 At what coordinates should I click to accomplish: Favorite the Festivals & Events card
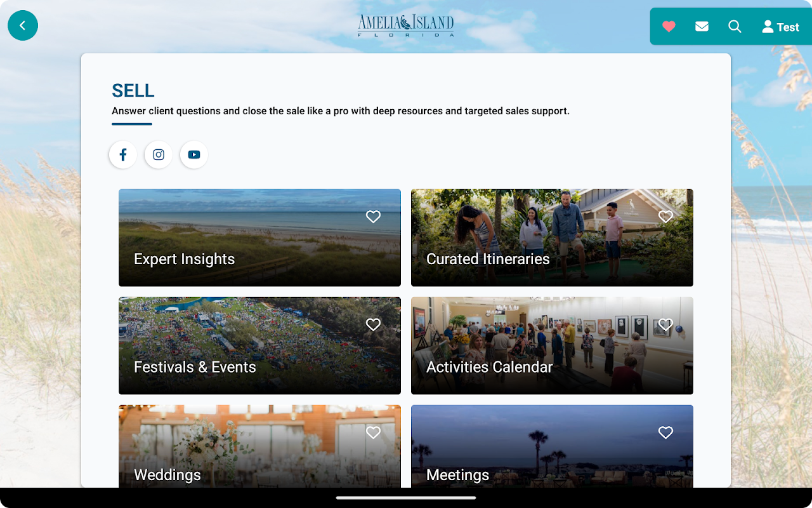[x=373, y=324]
